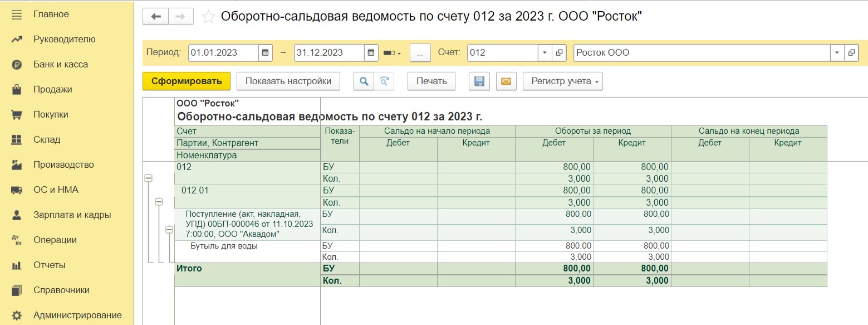Click the Банк и касса ruble icon
The height and width of the screenshot is (325, 868).
tap(17, 65)
